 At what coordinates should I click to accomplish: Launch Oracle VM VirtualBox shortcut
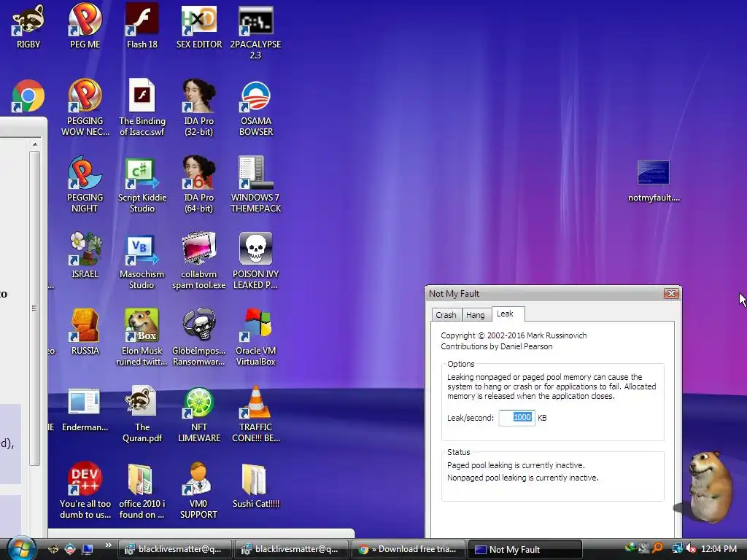[x=255, y=338]
